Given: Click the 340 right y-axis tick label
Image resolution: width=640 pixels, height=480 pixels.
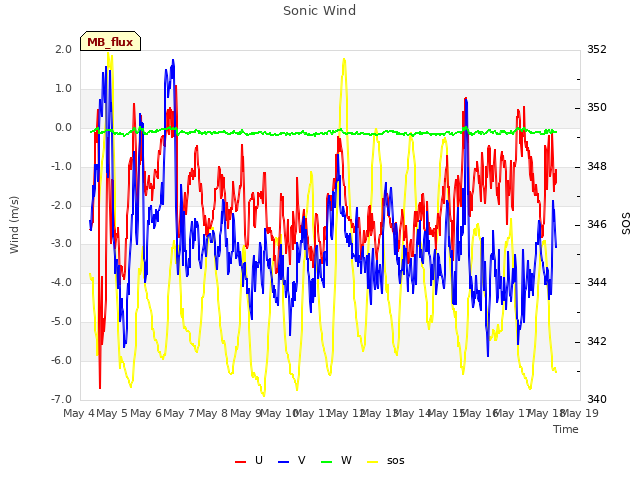Looking at the screenshot, I should [x=597, y=399].
